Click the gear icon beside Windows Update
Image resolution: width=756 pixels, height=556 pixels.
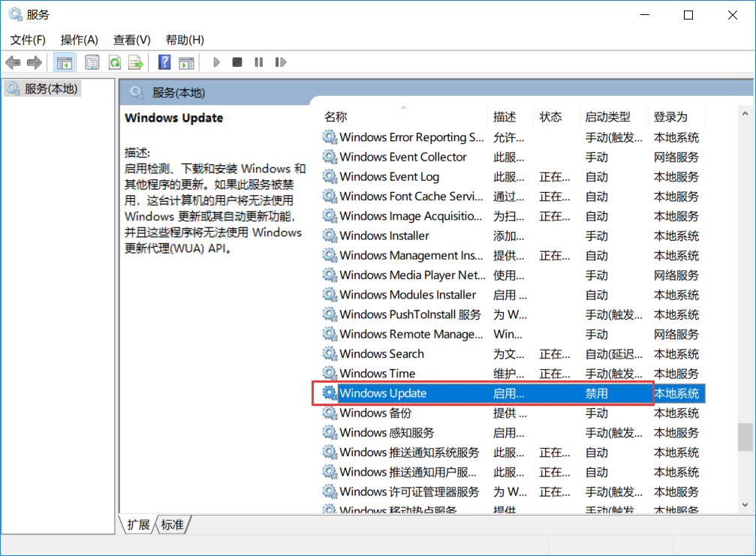[x=330, y=393]
